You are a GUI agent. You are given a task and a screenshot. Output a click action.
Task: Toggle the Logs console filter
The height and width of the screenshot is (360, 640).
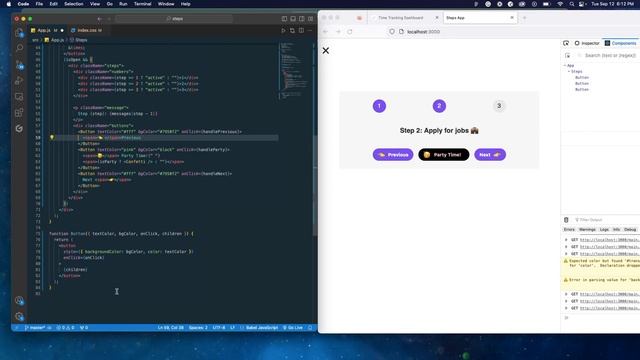pyautogui.click(x=604, y=230)
